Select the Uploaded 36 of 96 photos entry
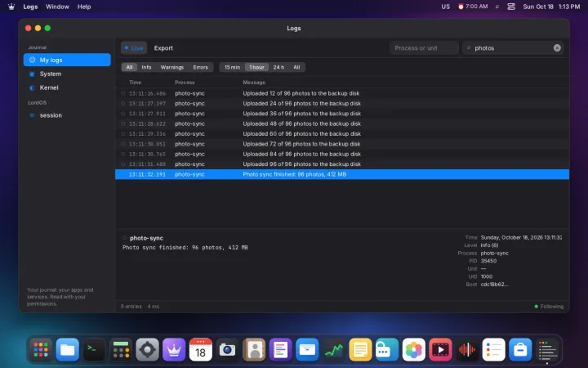588x368 pixels. point(342,114)
